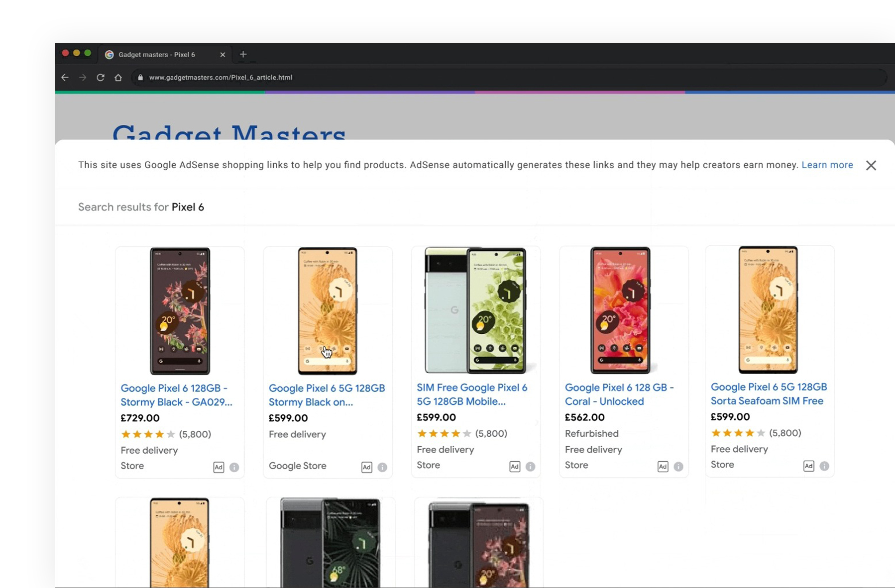Open SIM Free Google Pixel 6 5G link
This screenshot has width=895, height=588.
click(472, 394)
